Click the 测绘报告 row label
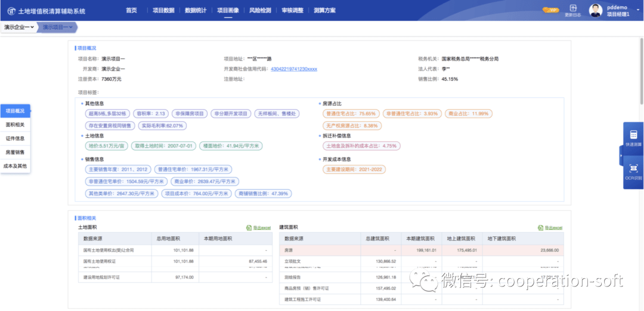Viewport: 644px width, 311px height. pyautogui.click(x=293, y=277)
